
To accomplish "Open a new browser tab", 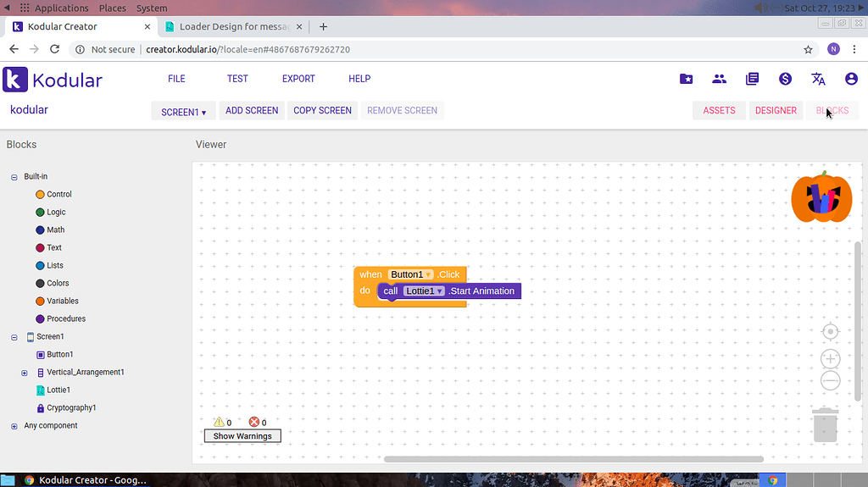I will coord(323,26).
